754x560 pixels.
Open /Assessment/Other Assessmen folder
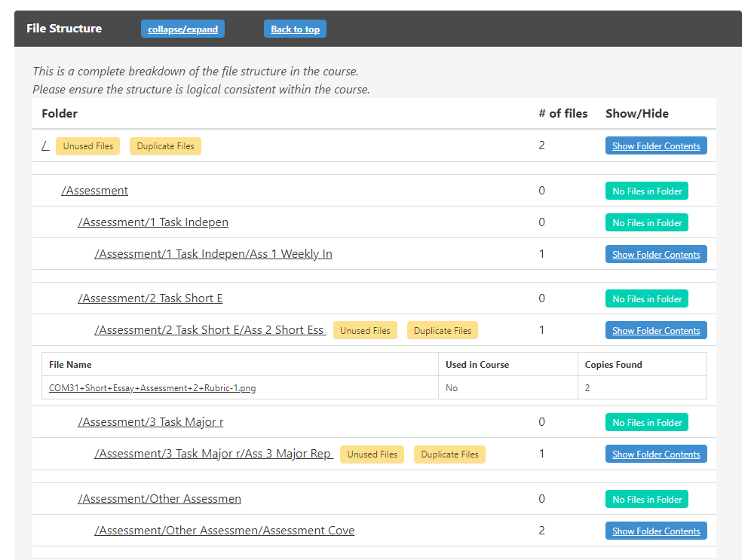point(160,498)
